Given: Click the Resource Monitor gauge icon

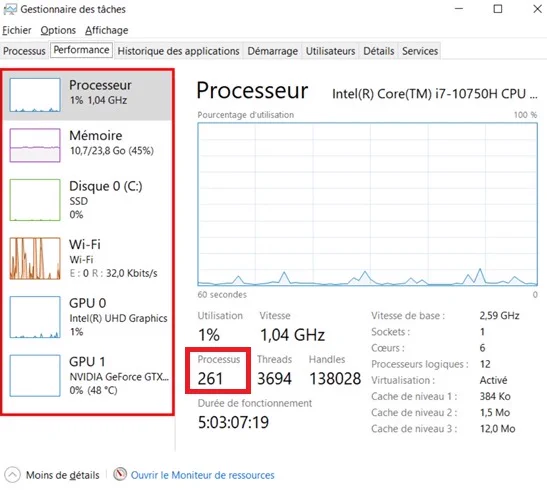Looking at the screenshot, I should (x=120, y=474).
